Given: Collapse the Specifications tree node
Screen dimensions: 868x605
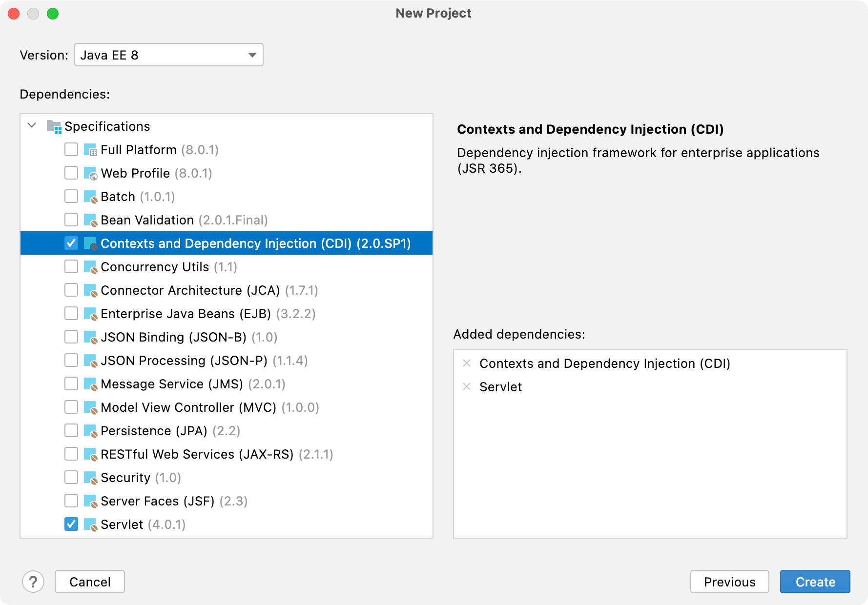Looking at the screenshot, I should tap(31, 125).
